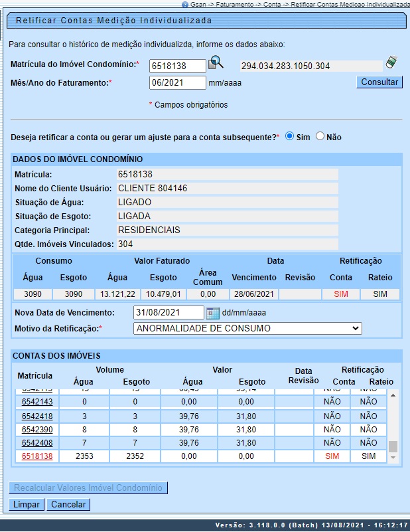Click the Cancelar button
This screenshot has width=410, height=532.
point(68,505)
